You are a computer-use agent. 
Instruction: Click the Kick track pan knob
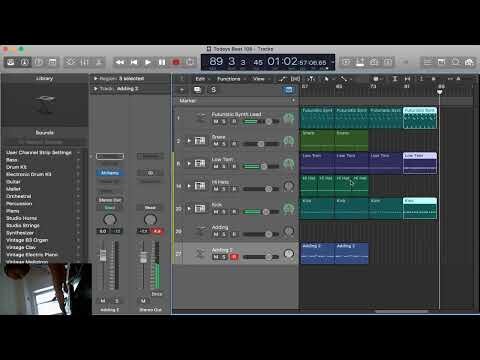(x=289, y=209)
